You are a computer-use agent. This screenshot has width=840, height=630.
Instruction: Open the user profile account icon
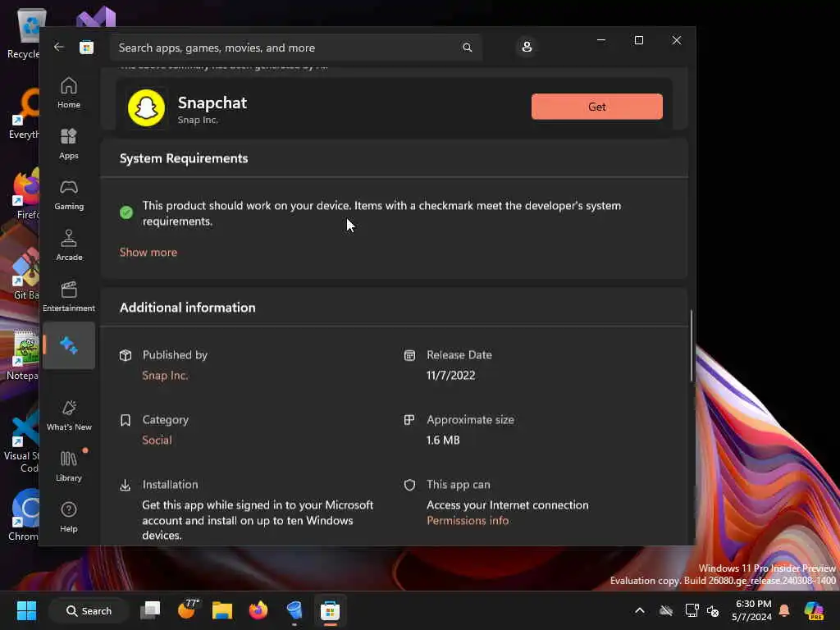click(x=527, y=47)
